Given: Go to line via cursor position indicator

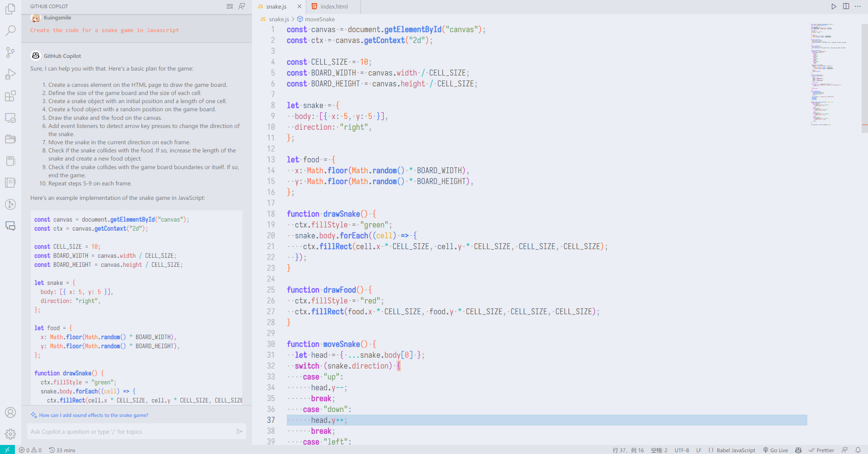Looking at the screenshot, I should [x=628, y=450].
